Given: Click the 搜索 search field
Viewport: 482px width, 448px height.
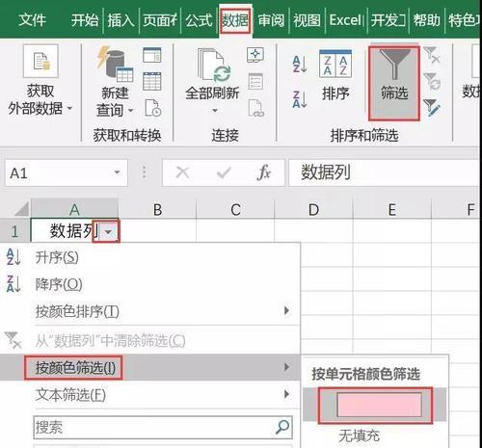Looking at the screenshot, I should pos(163,427).
